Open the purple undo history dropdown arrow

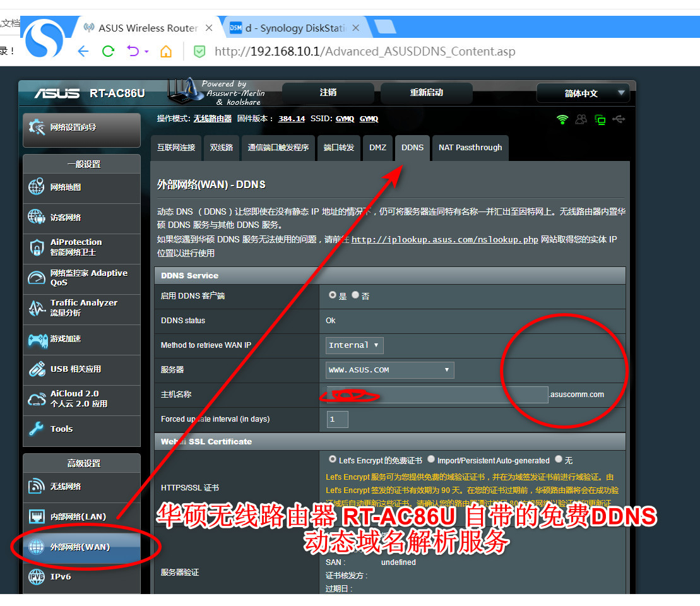point(146,52)
